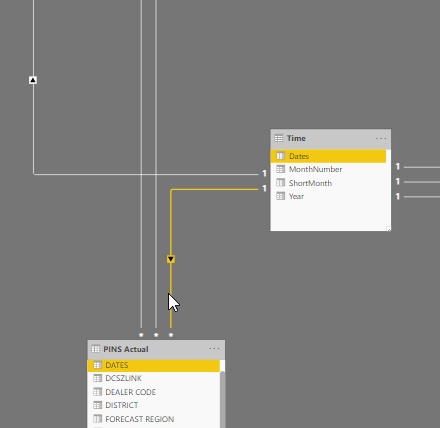Select the DEALER CODE field in PINS Actual
The image size is (440, 428).
[x=154, y=392]
